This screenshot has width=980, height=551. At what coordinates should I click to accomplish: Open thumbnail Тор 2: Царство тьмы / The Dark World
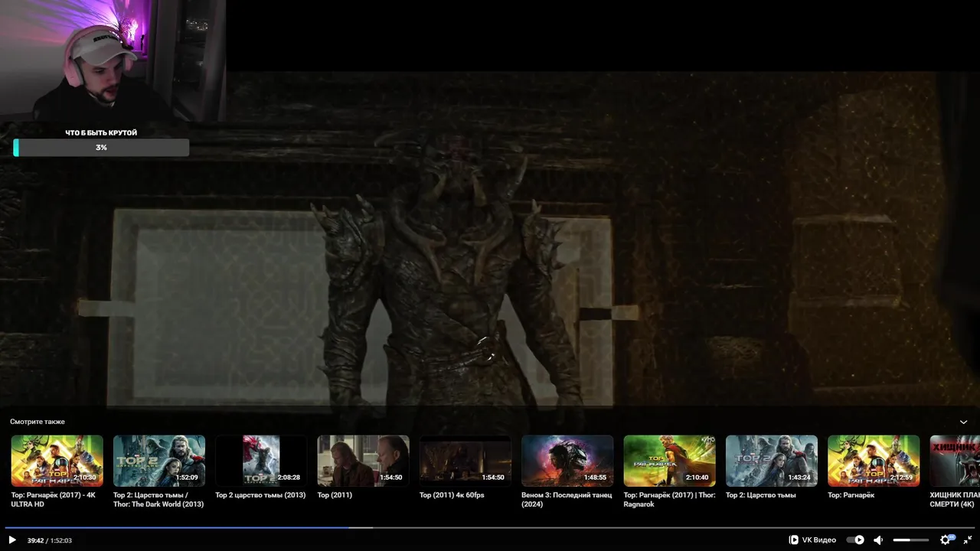[x=159, y=461]
